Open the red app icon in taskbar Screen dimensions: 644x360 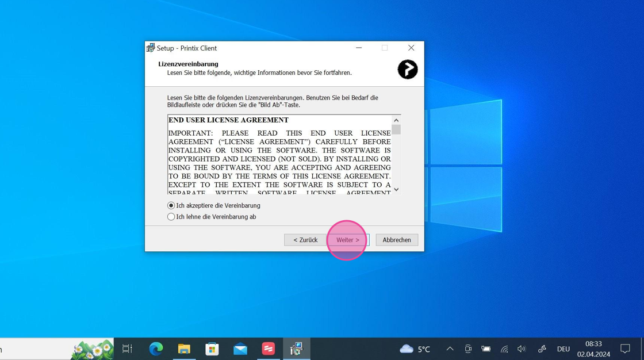268,349
